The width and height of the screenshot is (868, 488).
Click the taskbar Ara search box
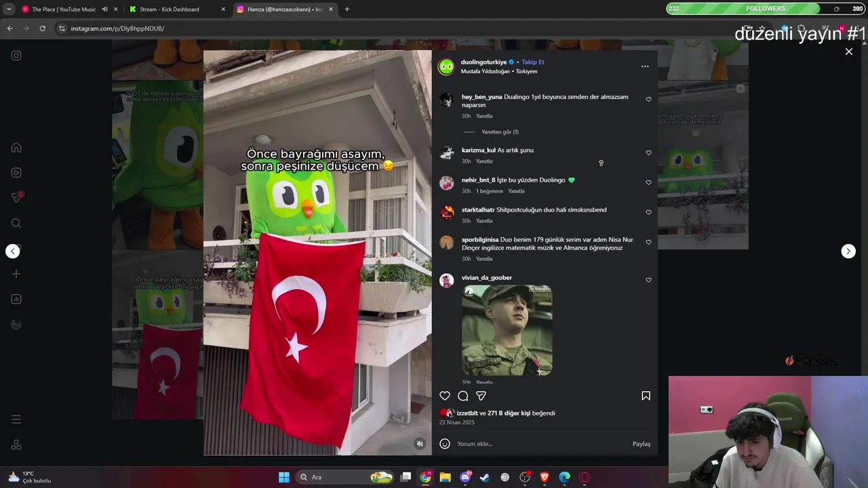pyautogui.click(x=347, y=477)
